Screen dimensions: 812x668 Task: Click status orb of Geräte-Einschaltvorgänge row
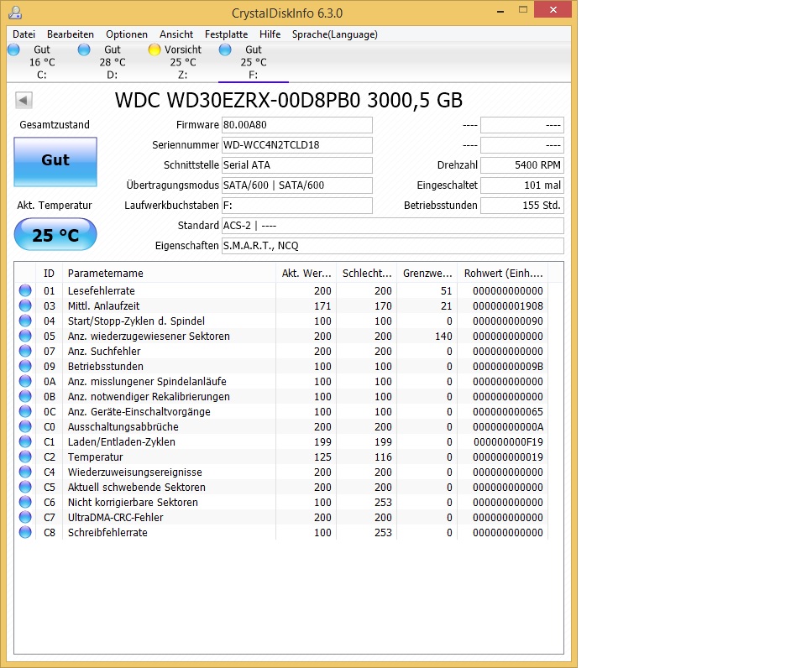(25, 411)
